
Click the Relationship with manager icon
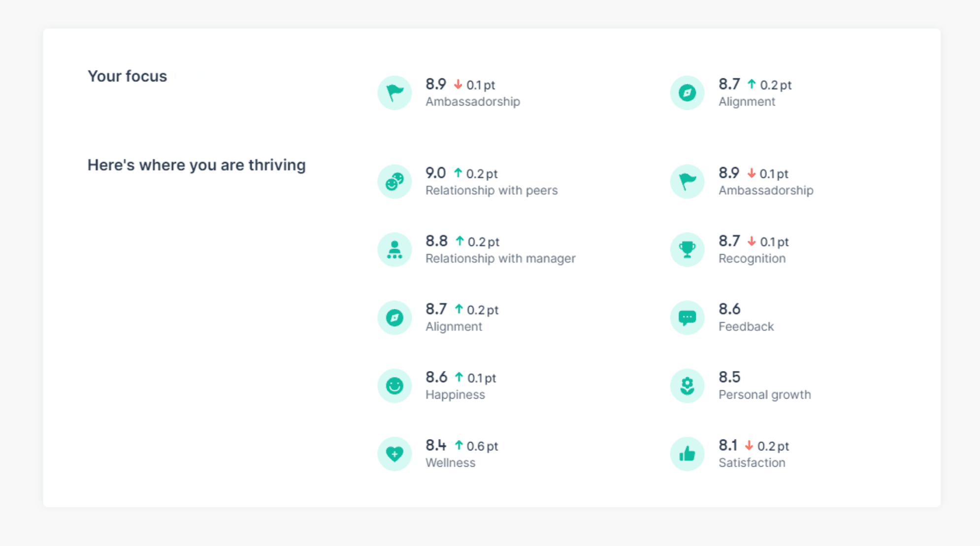click(x=394, y=249)
